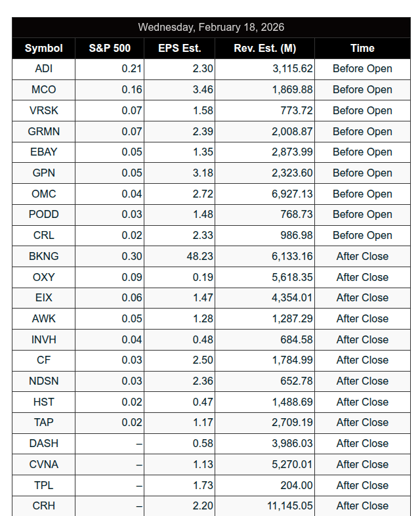The height and width of the screenshot is (516, 420).
Task: Click the EPS Est. column header
Action: (180, 48)
